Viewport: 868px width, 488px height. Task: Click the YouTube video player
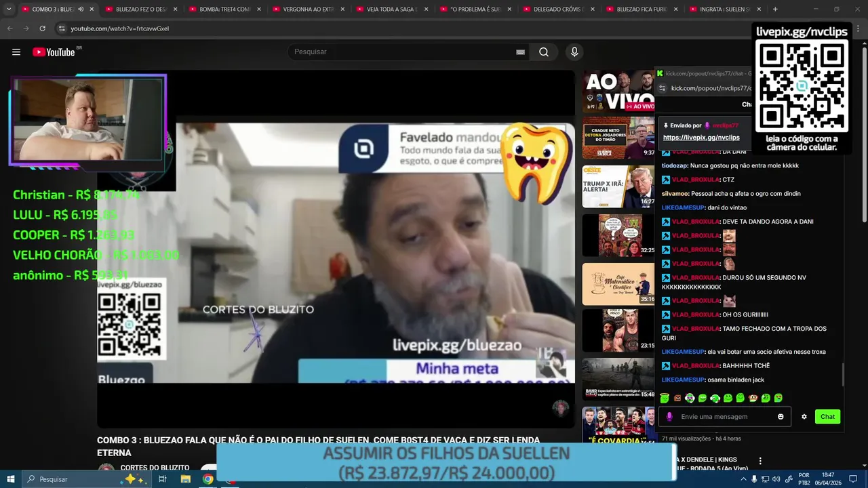[336, 249]
